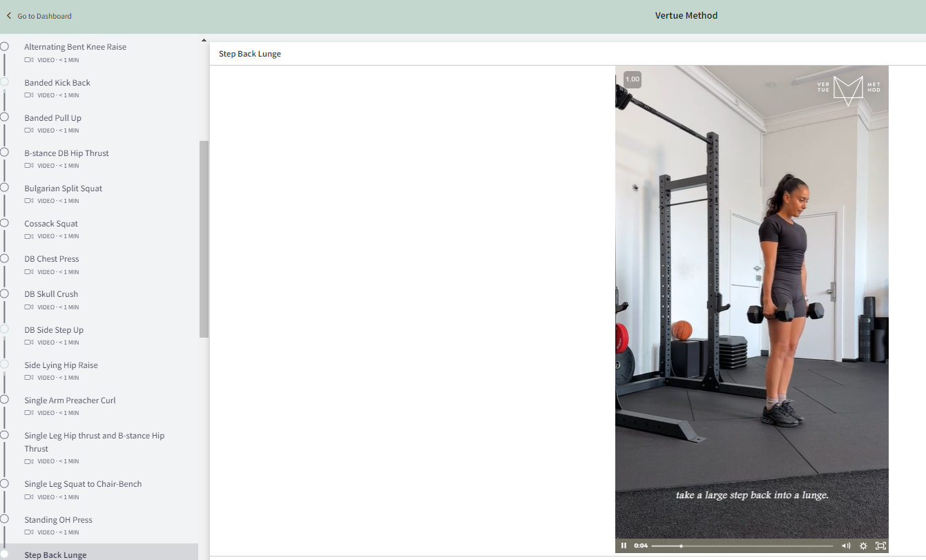Seek on the video progress bar
Screen dimensions: 926x560
click(742, 546)
